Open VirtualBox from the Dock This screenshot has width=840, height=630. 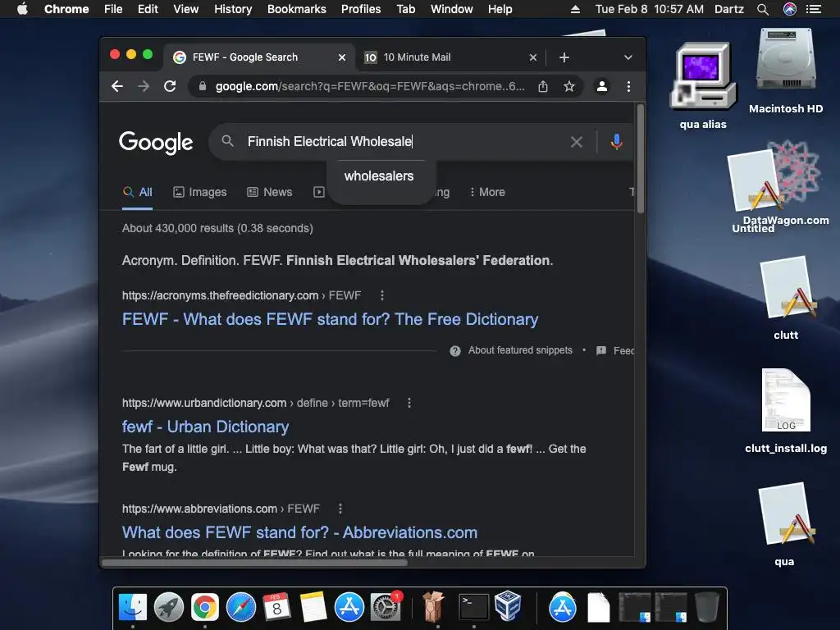tap(508, 607)
